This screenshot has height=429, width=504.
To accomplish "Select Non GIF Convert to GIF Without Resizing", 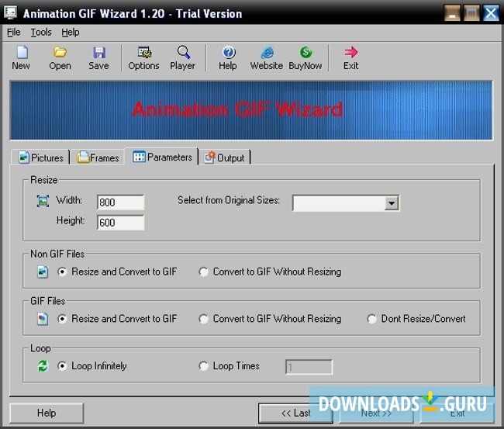I will (x=270, y=272).
